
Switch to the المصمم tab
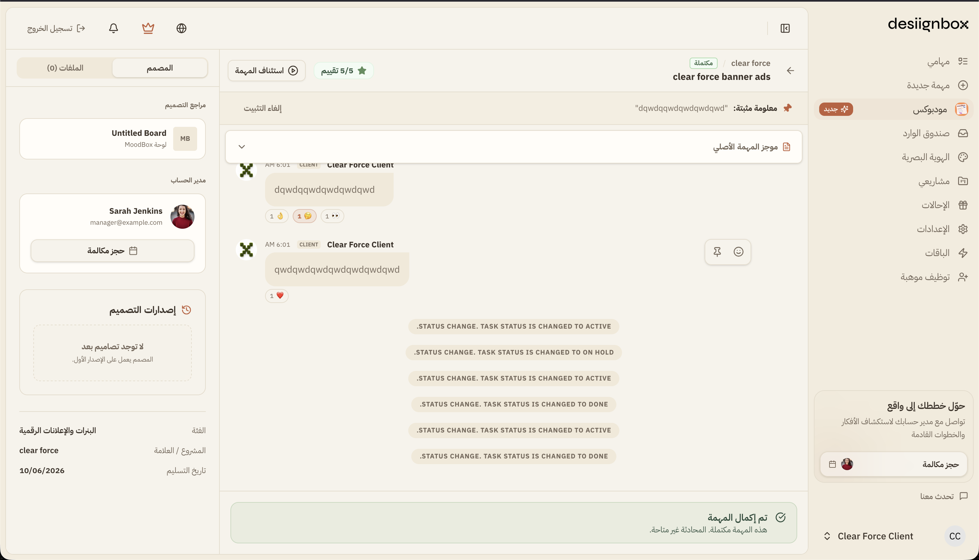click(160, 68)
